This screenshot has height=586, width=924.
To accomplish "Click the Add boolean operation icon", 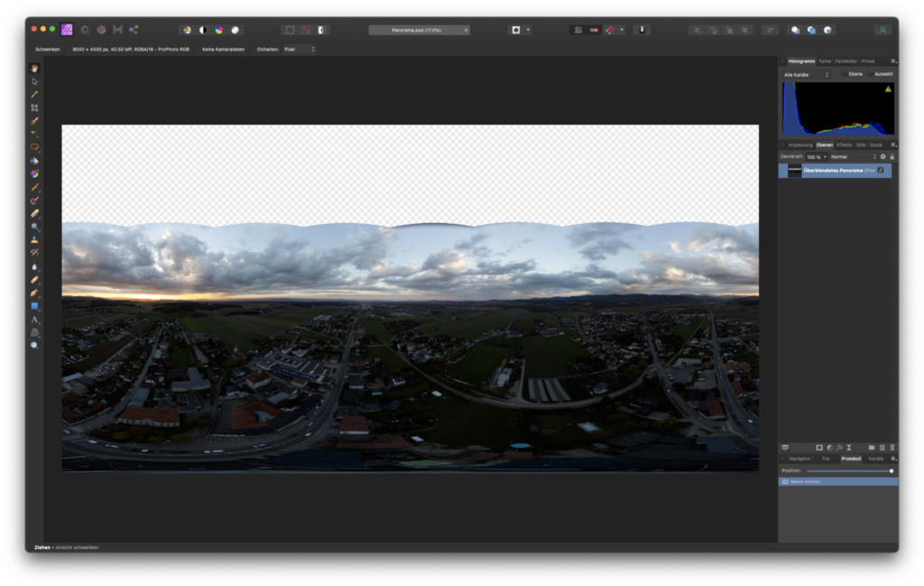I will (x=795, y=30).
